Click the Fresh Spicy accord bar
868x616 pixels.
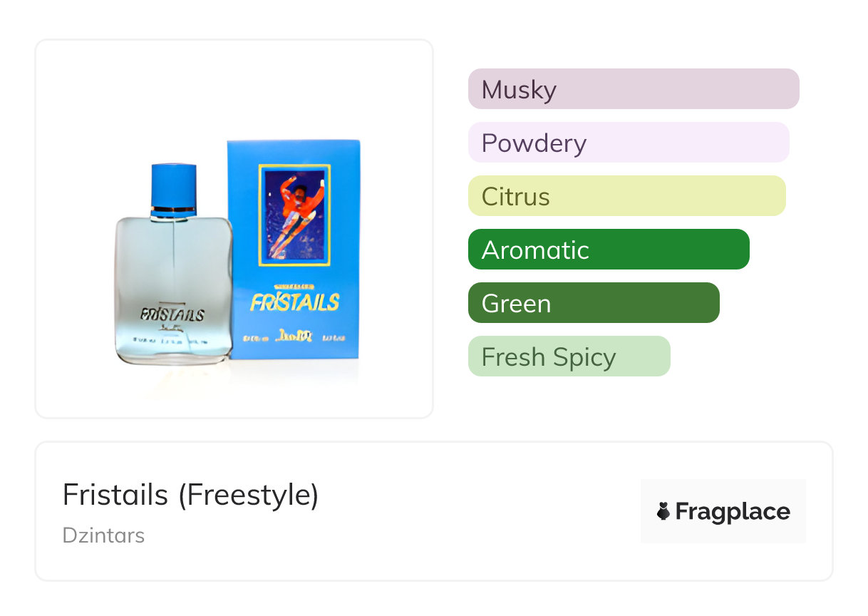pos(569,356)
